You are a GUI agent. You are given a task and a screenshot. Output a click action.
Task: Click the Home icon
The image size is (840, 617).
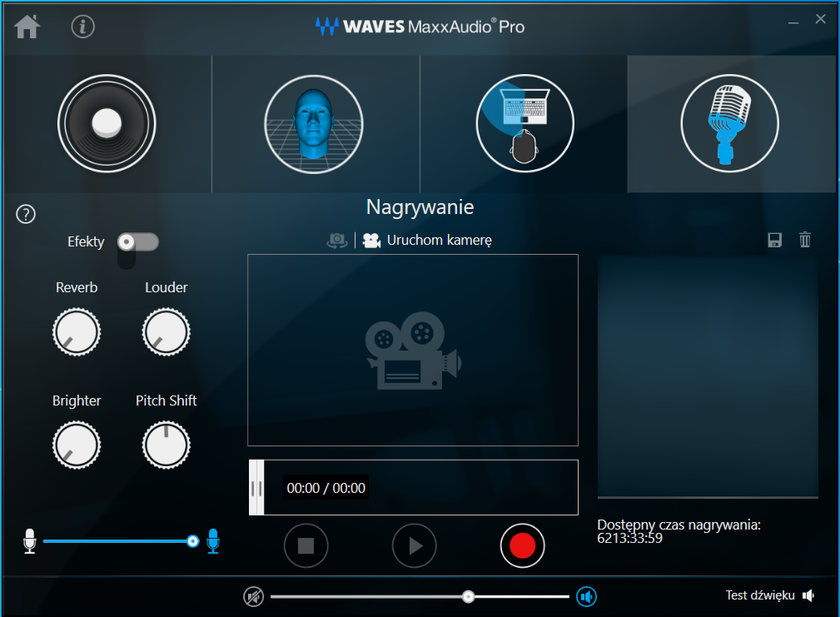[27, 27]
